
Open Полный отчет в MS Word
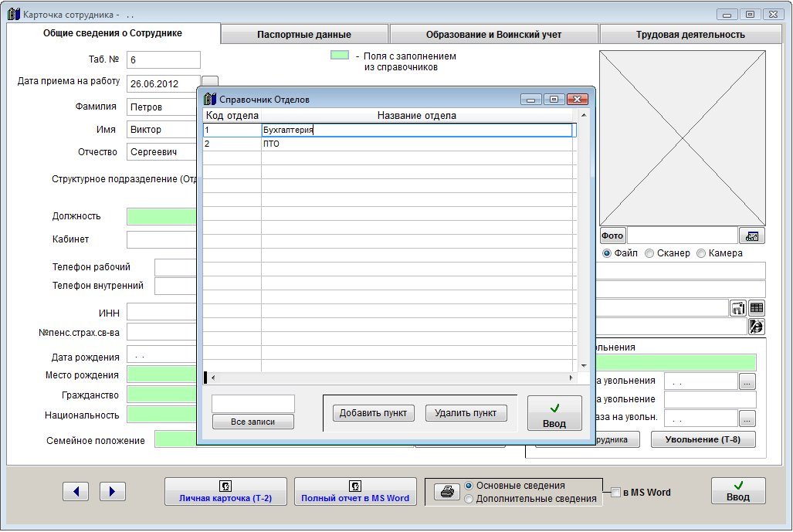(355, 492)
